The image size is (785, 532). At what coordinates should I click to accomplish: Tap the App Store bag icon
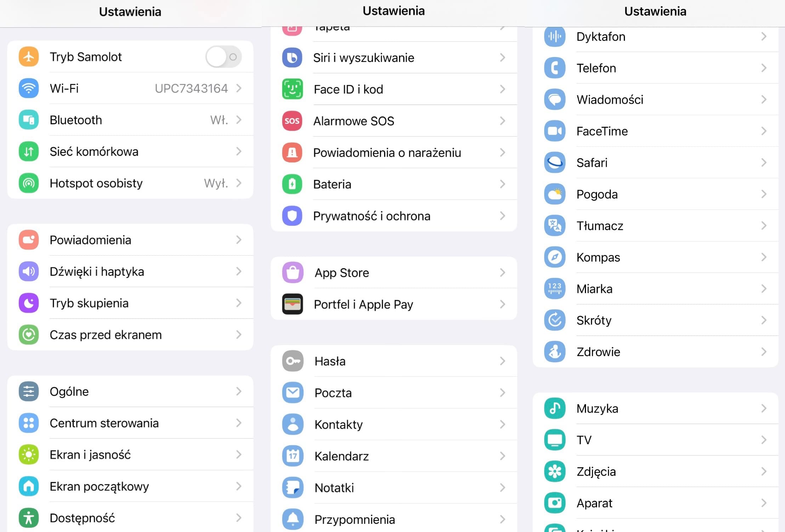[293, 273]
